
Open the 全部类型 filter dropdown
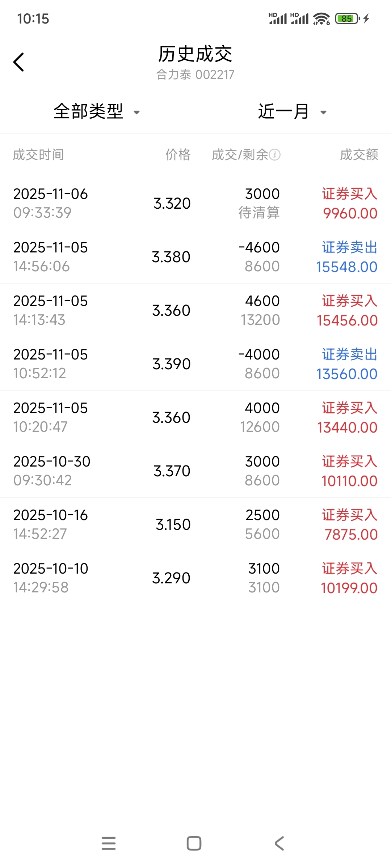[89, 111]
